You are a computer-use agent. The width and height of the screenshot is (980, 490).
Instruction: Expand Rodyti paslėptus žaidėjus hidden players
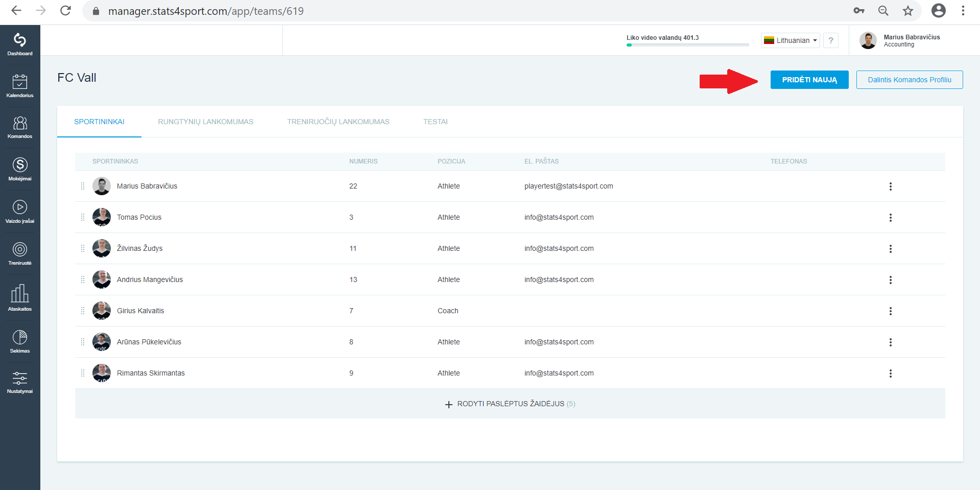point(510,404)
